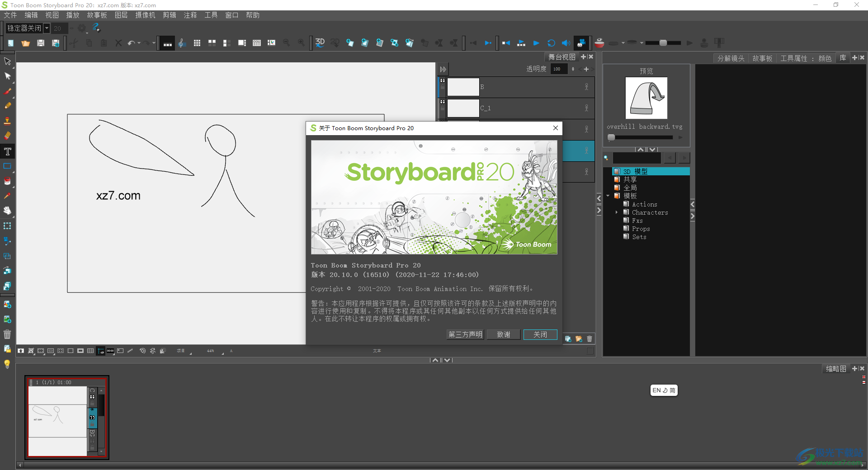Image resolution: width=868 pixels, height=470 pixels.
Task: Click the Undo arrow
Action: click(x=131, y=43)
